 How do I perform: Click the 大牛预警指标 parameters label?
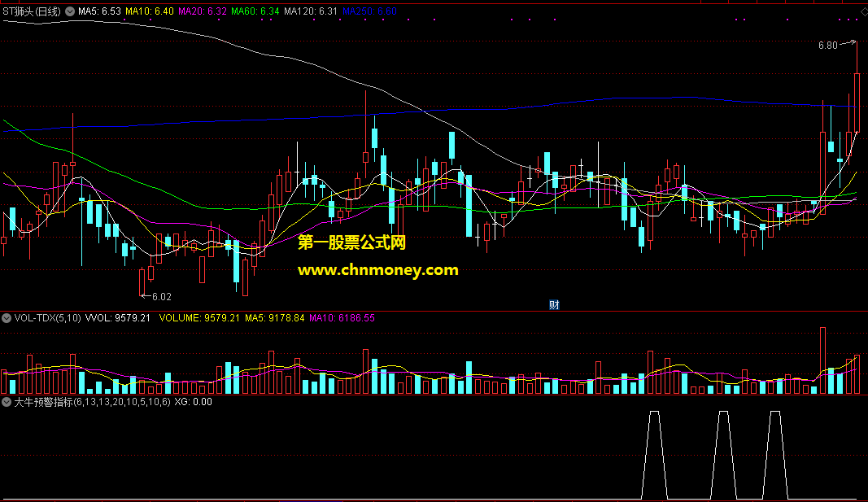[92, 402]
